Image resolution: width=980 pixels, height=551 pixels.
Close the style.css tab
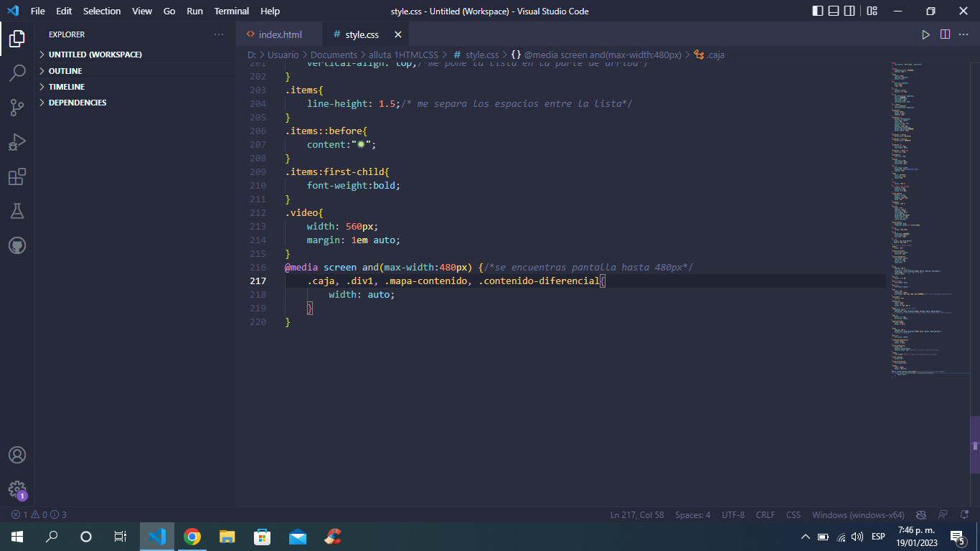pyautogui.click(x=398, y=34)
